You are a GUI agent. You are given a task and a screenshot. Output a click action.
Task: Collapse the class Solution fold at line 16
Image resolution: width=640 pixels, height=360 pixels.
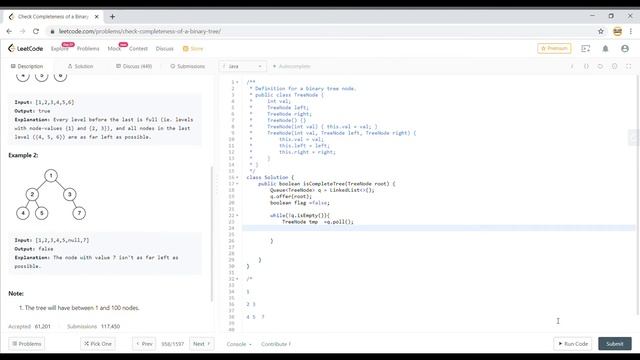click(237, 178)
